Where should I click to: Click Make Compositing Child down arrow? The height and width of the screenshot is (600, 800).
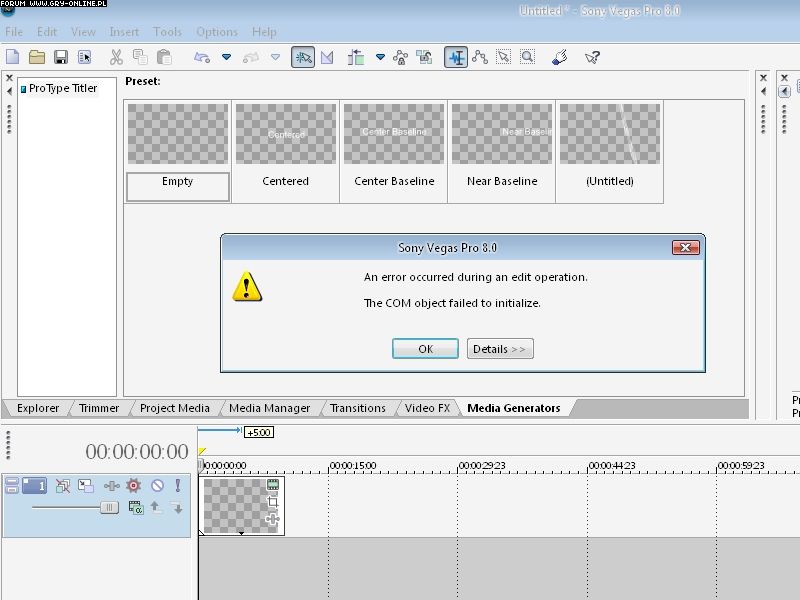pos(177,508)
